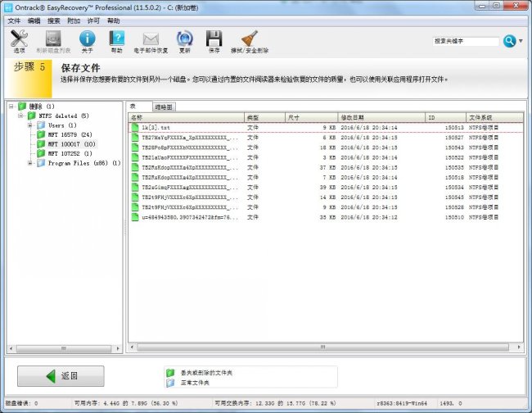
Task: Click the blue search magnifier icon
Action: [x=509, y=41]
